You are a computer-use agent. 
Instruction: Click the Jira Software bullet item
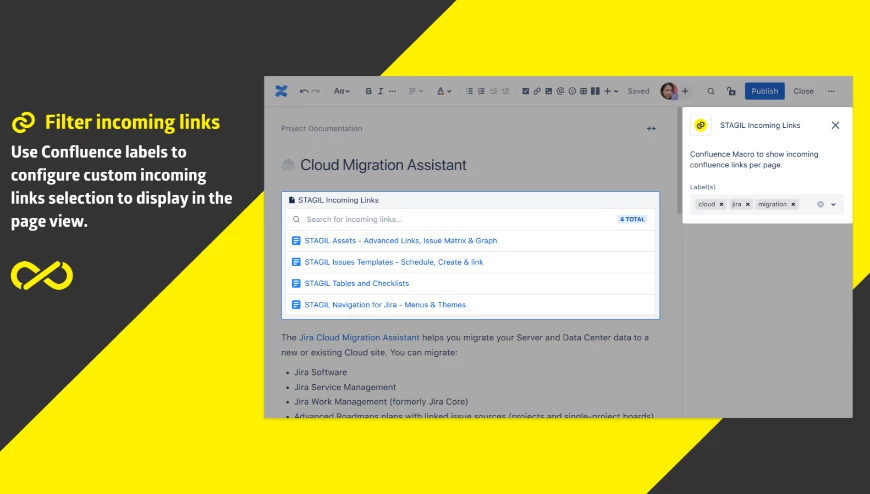click(320, 372)
